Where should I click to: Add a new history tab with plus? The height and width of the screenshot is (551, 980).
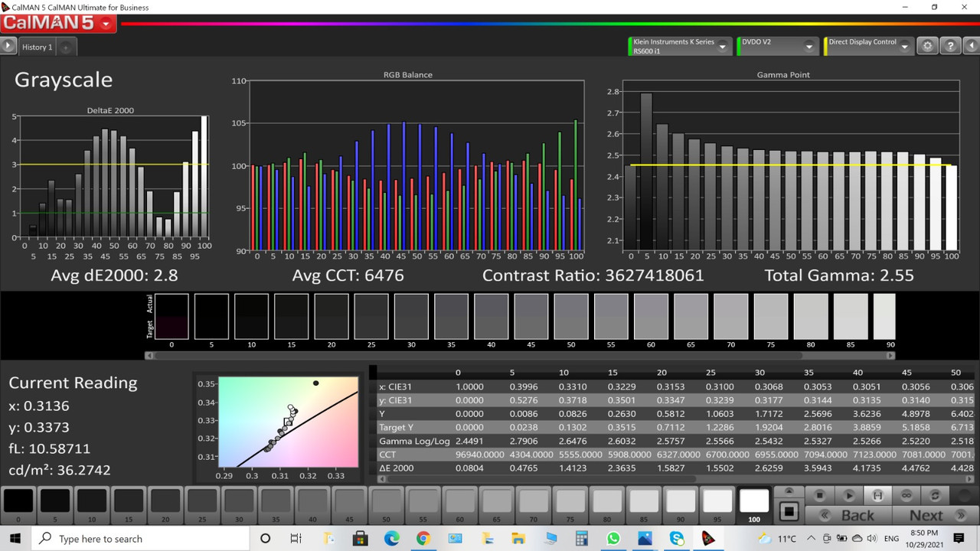[x=66, y=47]
